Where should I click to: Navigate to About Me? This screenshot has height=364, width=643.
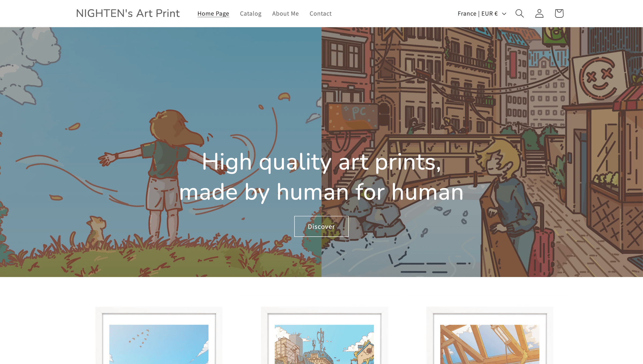coord(285,13)
